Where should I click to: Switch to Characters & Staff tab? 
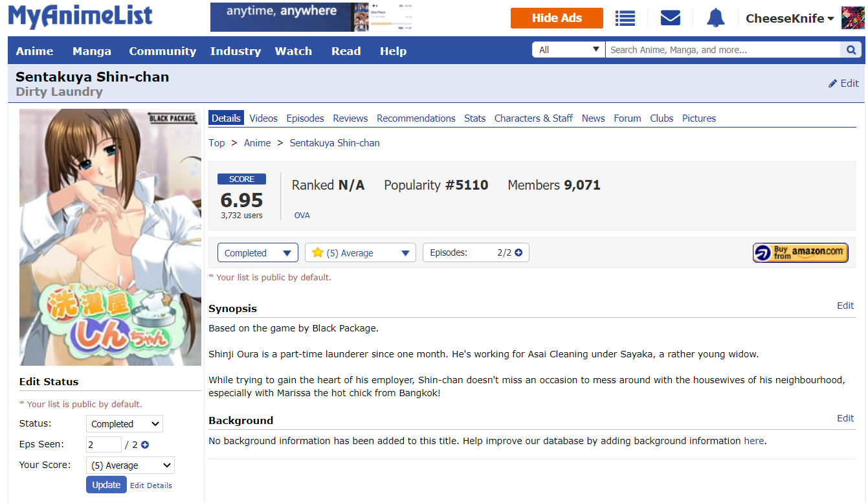(x=533, y=118)
